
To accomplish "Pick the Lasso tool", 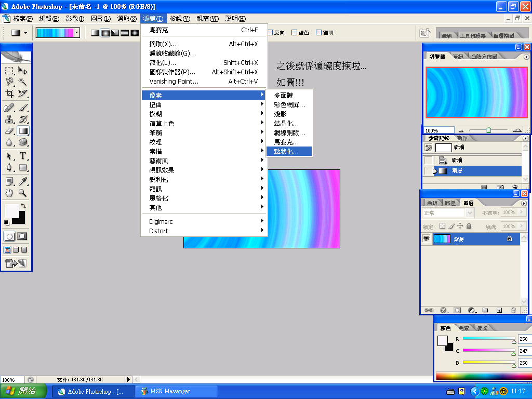I will coord(9,82).
